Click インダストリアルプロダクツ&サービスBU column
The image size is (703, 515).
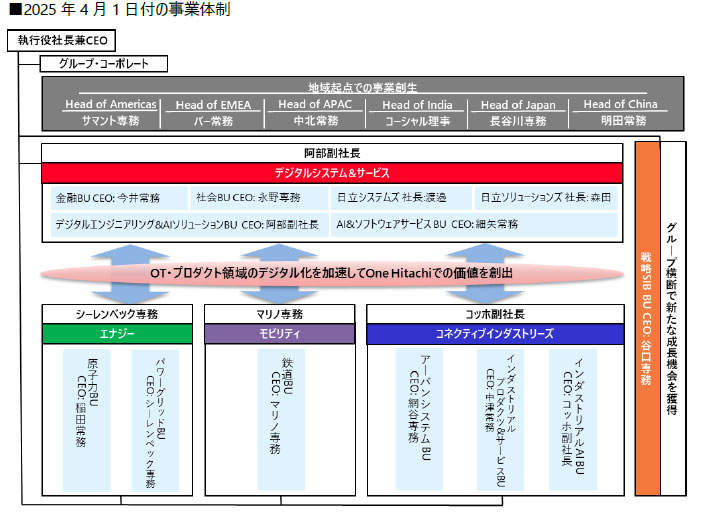pyautogui.click(x=500, y=420)
